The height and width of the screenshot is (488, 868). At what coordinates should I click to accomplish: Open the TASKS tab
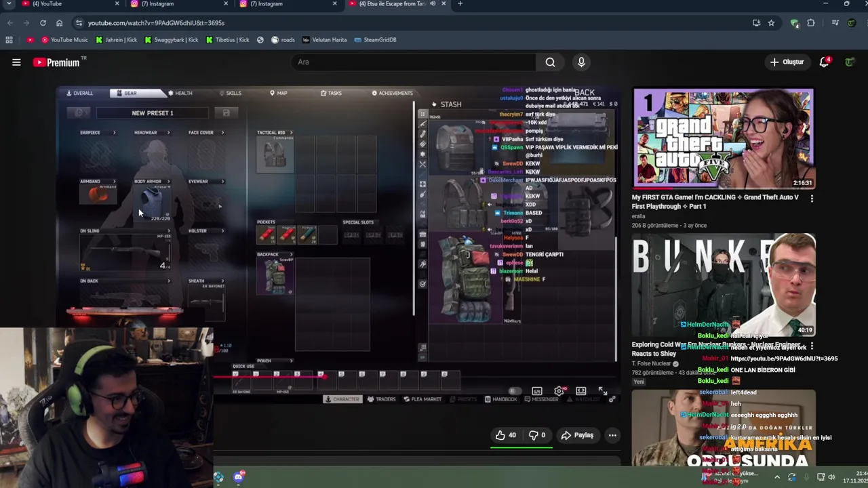coord(331,93)
